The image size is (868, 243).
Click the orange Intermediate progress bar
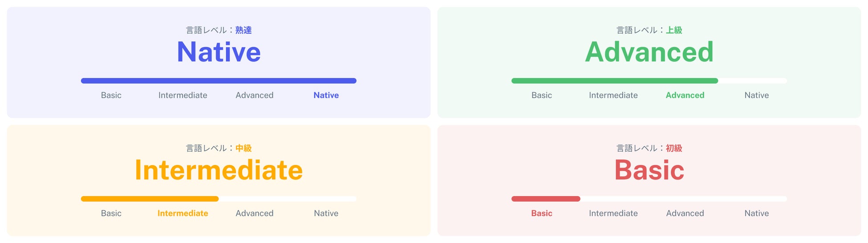click(x=150, y=199)
